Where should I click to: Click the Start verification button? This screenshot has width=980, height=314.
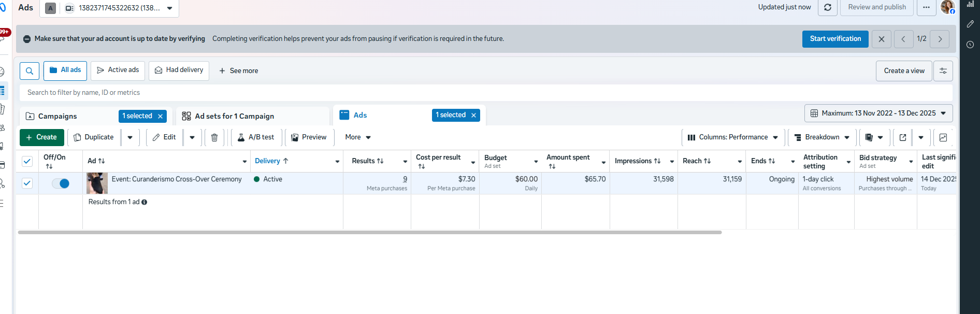tap(835, 39)
